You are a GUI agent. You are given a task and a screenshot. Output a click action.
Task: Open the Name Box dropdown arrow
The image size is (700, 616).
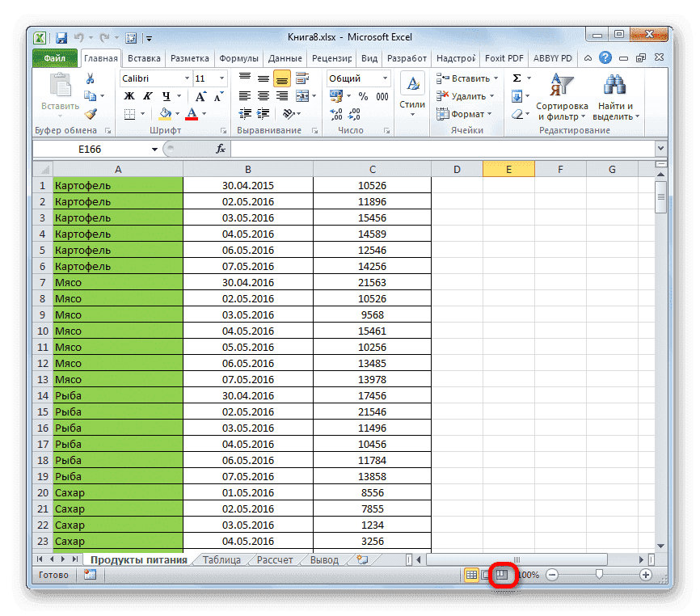pos(155,150)
